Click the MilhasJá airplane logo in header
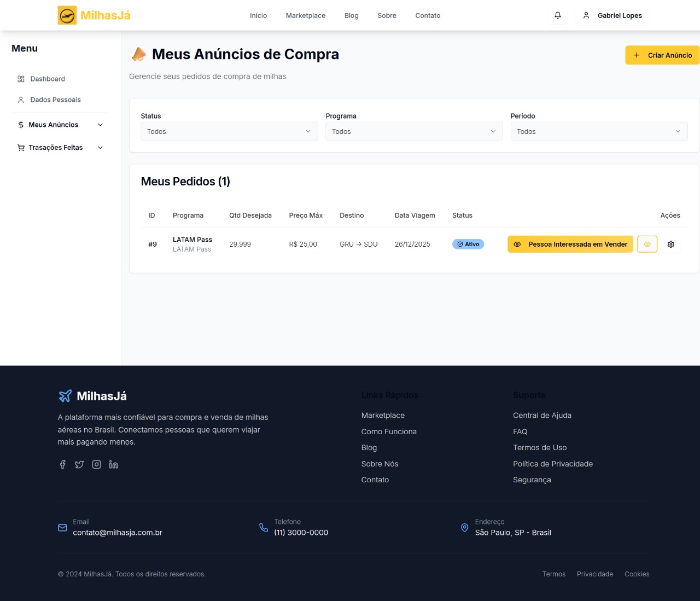The height and width of the screenshot is (601, 700). 67,15
